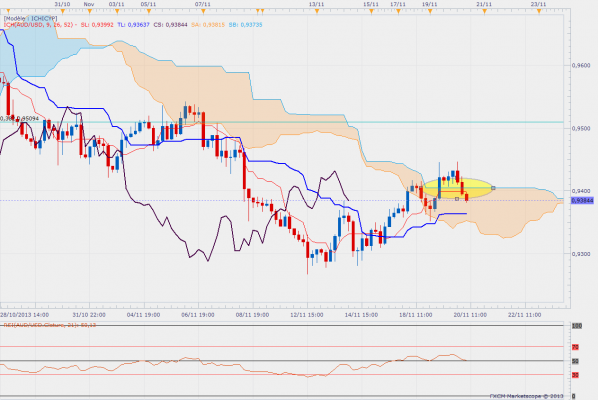Click the 0,95094 horizontal line label
The height and width of the screenshot is (400, 598).
[28, 119]
